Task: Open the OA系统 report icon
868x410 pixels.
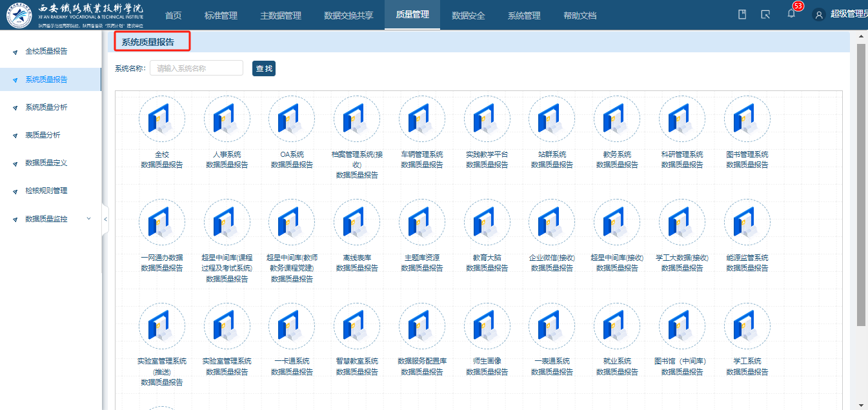Action: click(x=292, y=119)
